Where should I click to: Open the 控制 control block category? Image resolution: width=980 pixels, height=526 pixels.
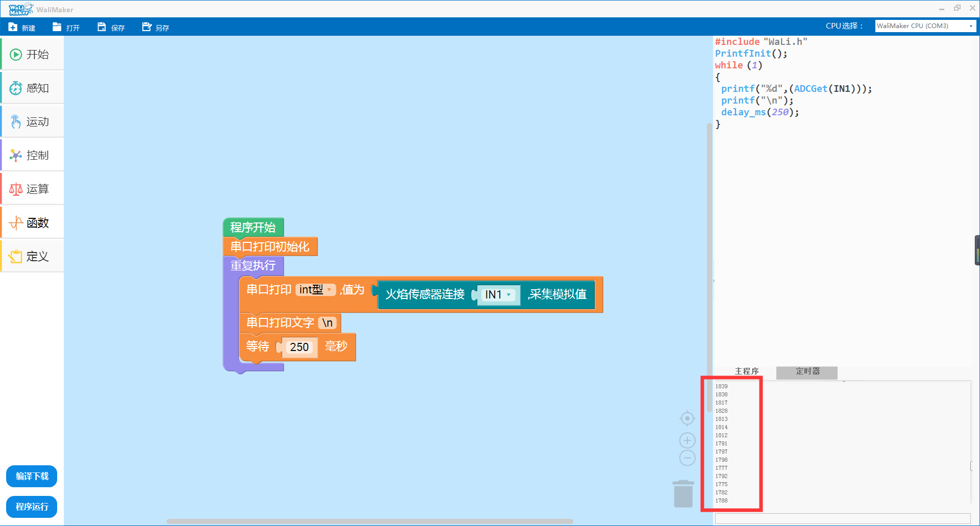click(32, 156)
